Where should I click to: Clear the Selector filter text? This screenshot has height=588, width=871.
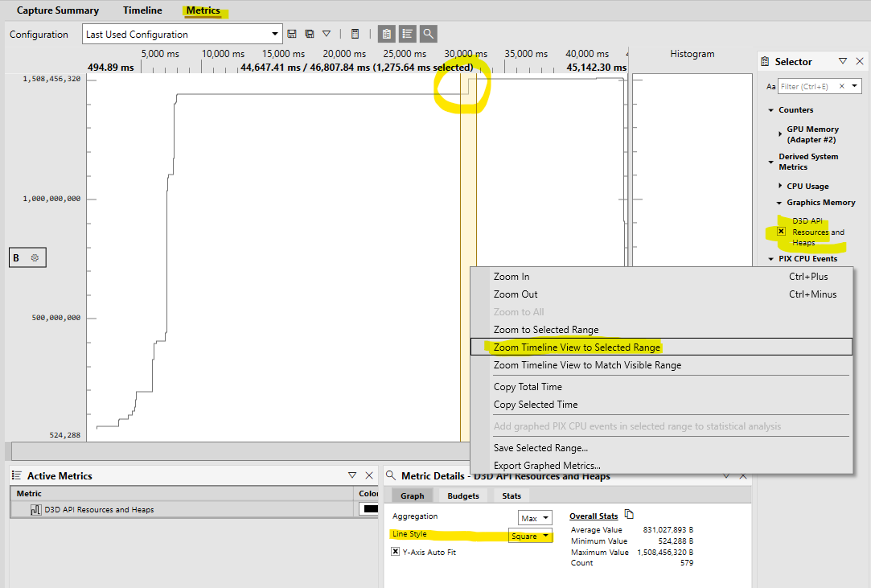click(841, 86)
